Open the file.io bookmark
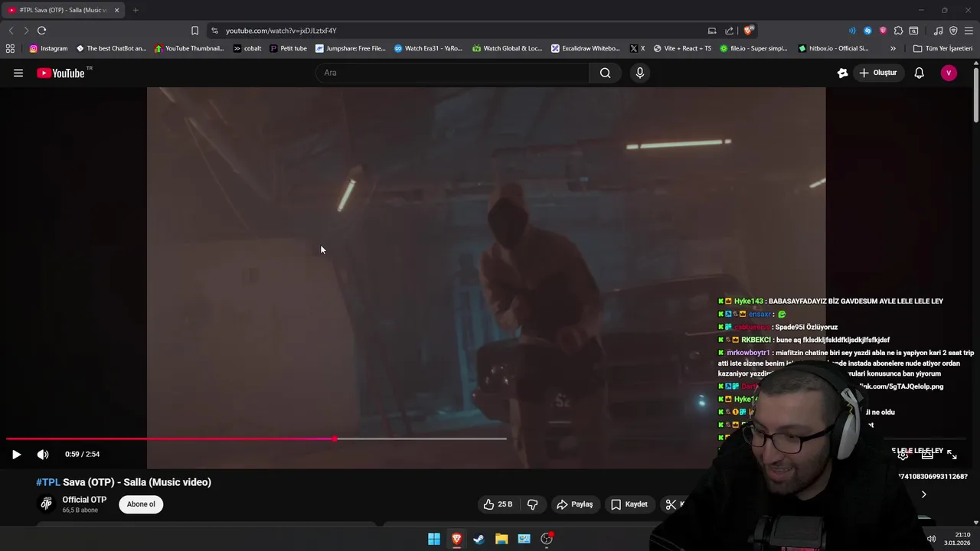The image size is (980, 551). point(753,48)
